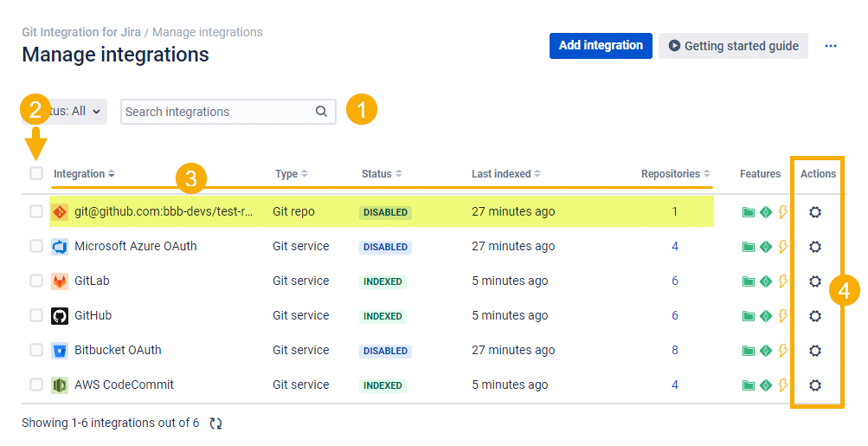The width and height of the screenshot is (868, 446).
Task: Open the three-dot more options menu
Action: [831, 46]
